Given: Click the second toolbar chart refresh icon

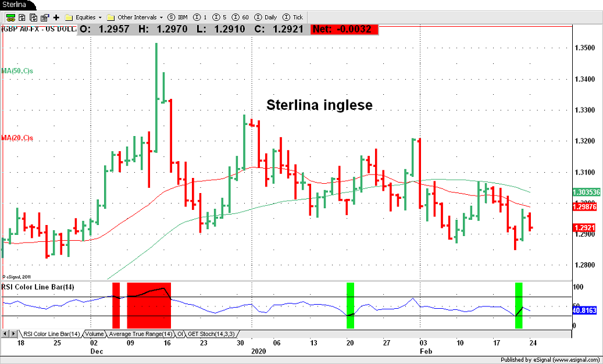Looking at the screenshot, I should (22, 17).
